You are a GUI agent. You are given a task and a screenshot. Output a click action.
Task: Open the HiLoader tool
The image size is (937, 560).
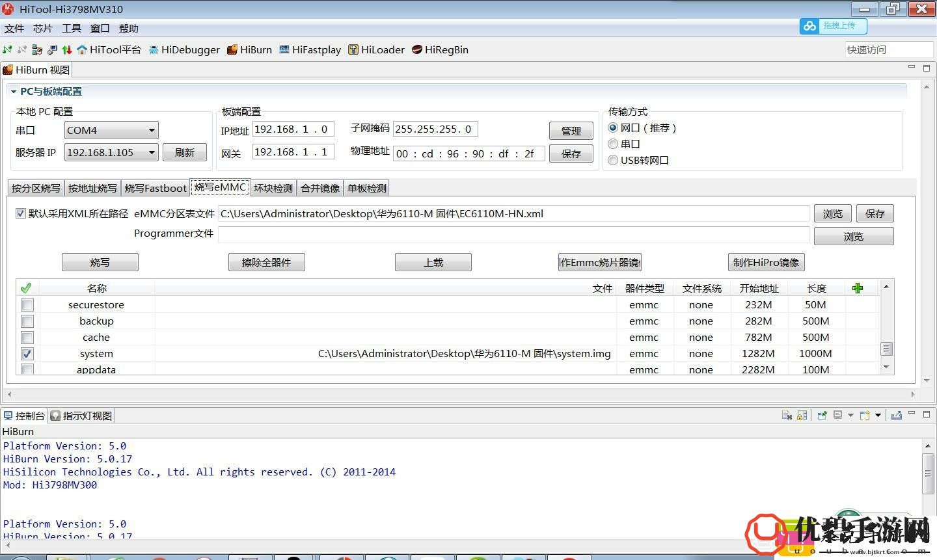(376, 49)
